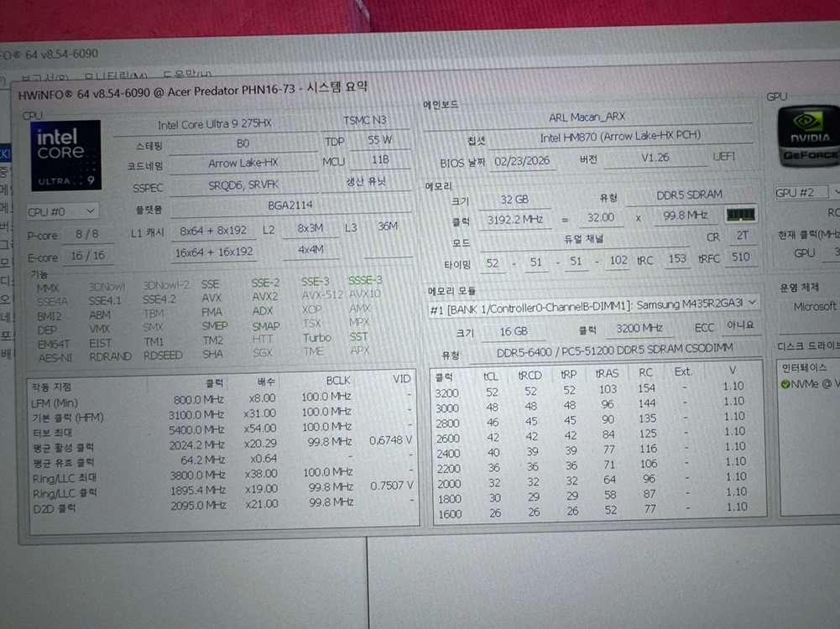This screenshot has width=840, height=629.
Task: Click green NVMe drive status icon
Action: click(x=785, y=384)
